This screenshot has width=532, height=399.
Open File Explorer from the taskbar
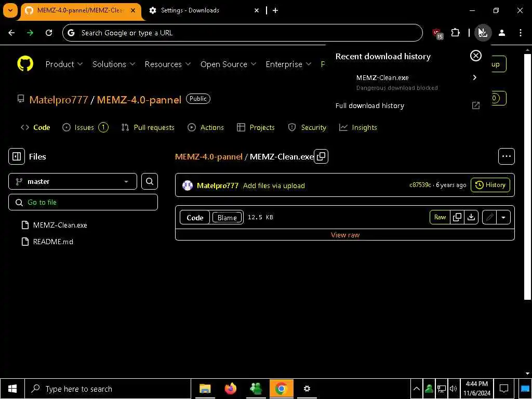[205, 389]
